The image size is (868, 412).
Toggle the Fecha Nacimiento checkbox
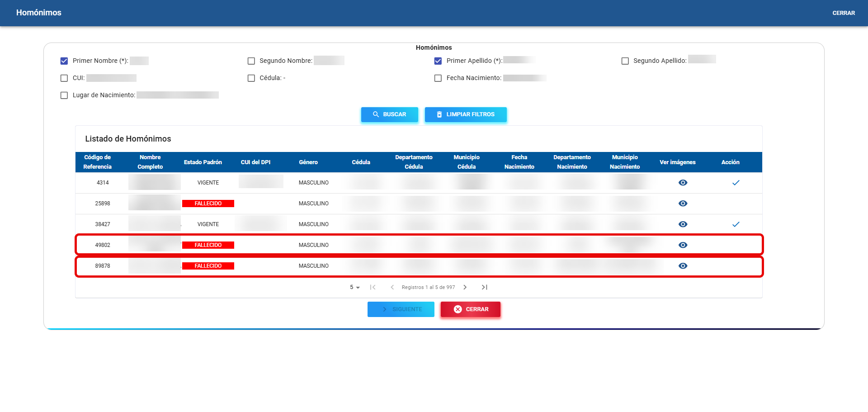[x=438, y=78]
